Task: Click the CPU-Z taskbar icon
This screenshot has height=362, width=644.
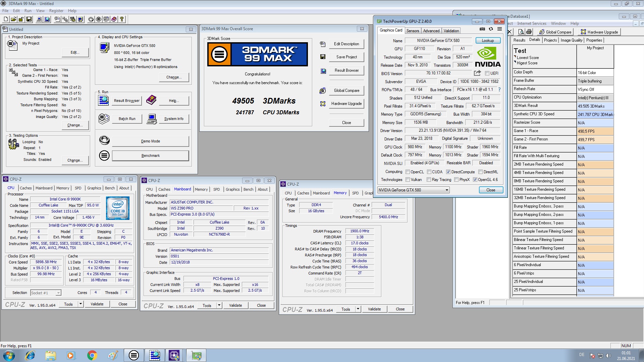Action: [174, 355]
